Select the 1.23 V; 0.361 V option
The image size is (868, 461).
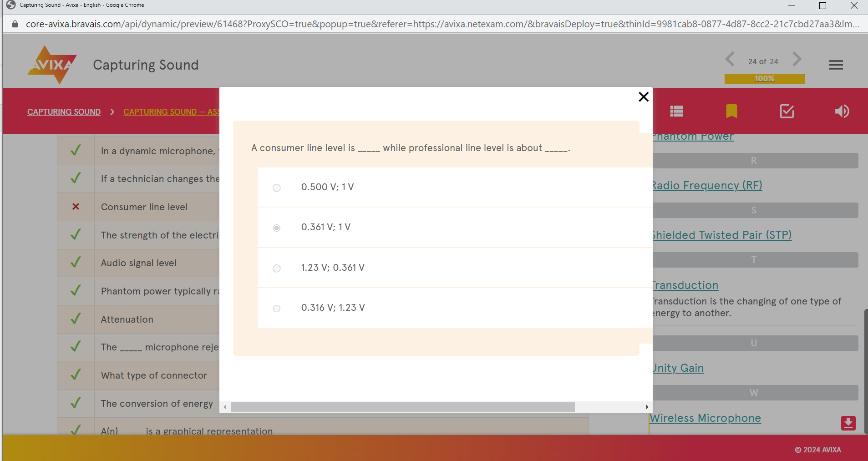[x=276, y=268]
